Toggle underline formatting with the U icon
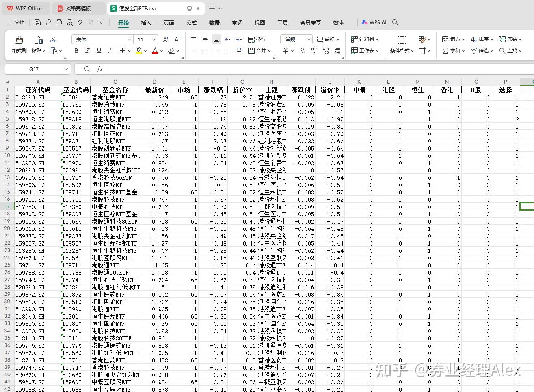This screenshot has width=534, height=392. point(99,51)
